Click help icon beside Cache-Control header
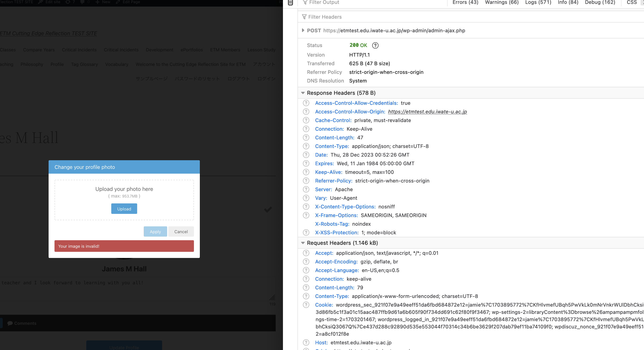The image size is (644, 350). tap(306, 120)
